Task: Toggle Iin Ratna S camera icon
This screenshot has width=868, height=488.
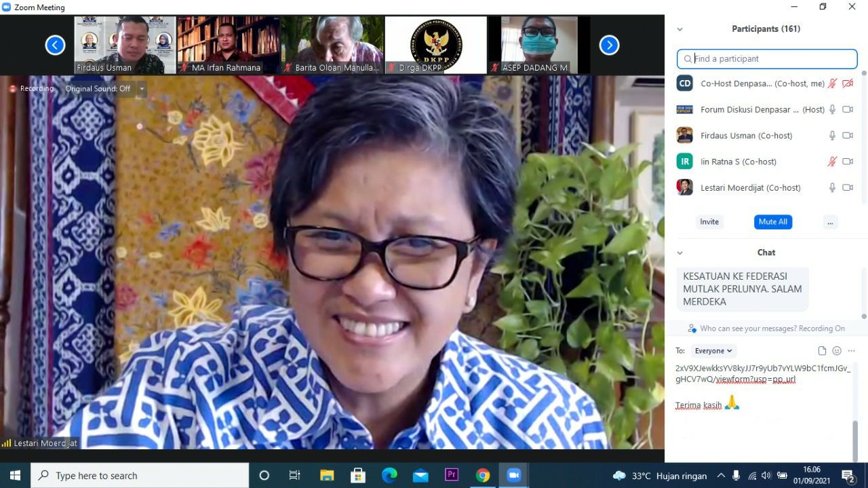Action: point(848,162)
